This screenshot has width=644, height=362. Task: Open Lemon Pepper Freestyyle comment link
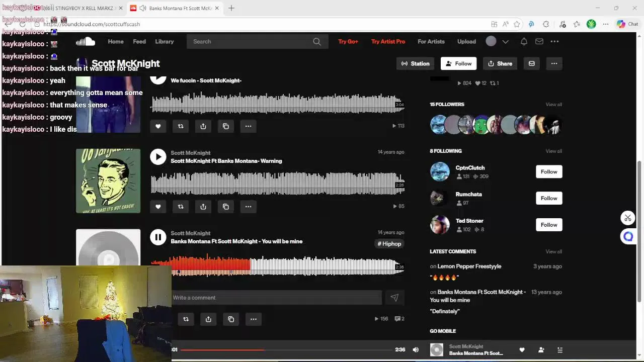[x=469, y=266]
